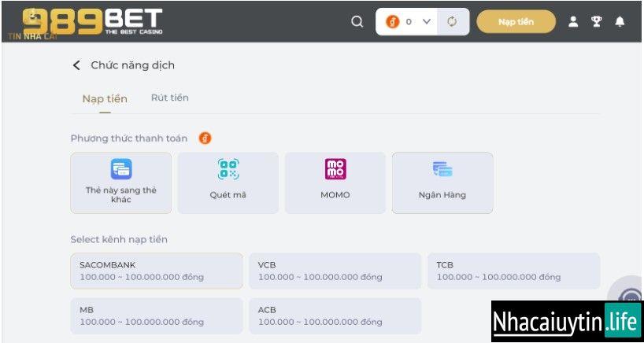Click the search magnifier icon in header
644x343 pixels.
coord(357,22)
